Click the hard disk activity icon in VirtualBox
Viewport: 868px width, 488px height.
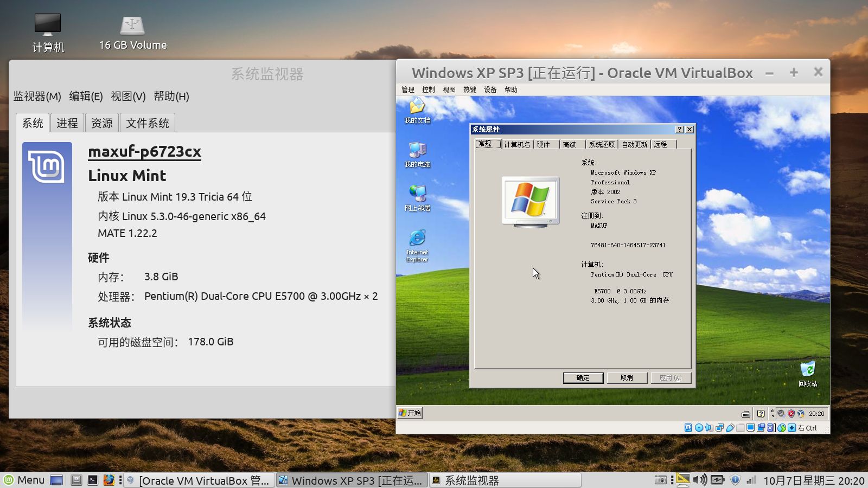coord(688,428)
